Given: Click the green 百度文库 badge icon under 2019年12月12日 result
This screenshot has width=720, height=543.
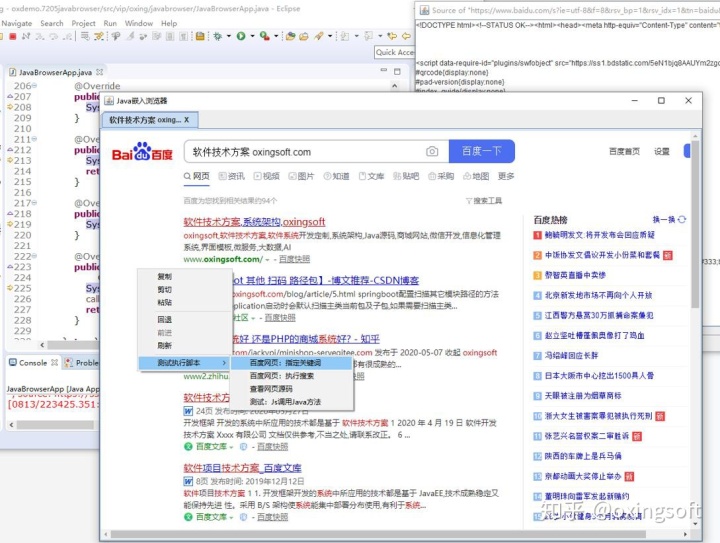Looking at the screenshot, I should click(x=188, y=517).
